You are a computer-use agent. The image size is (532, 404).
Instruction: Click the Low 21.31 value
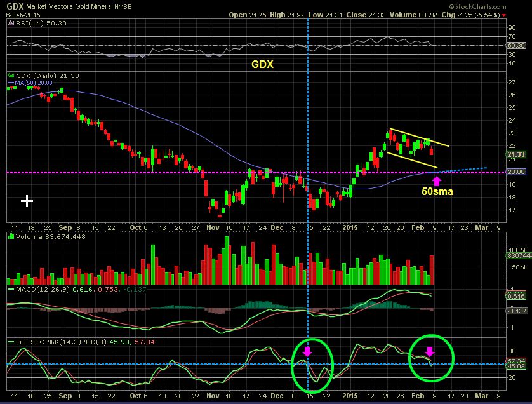coord(325,15)
